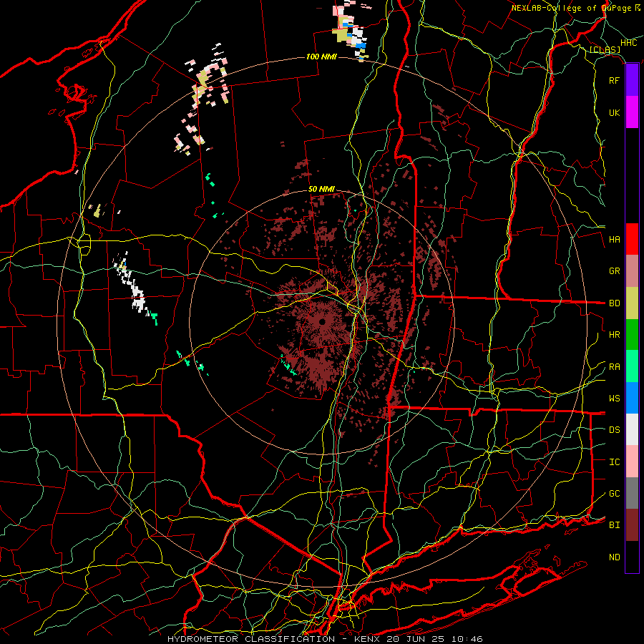Click the HA legend label

click(x=614, y=239)
